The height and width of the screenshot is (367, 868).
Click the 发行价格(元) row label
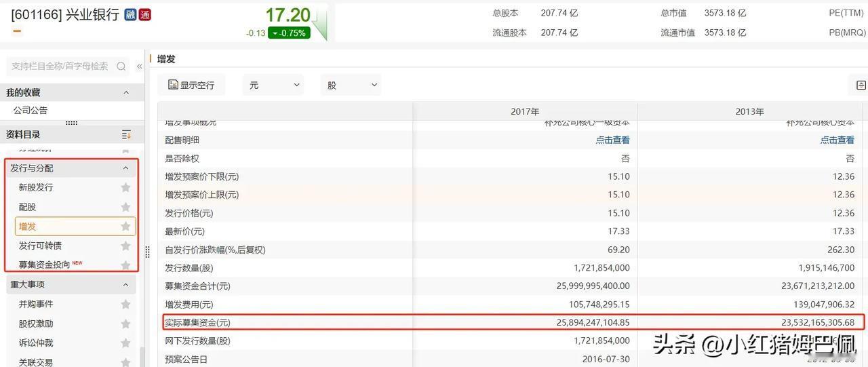coord(189,213)
